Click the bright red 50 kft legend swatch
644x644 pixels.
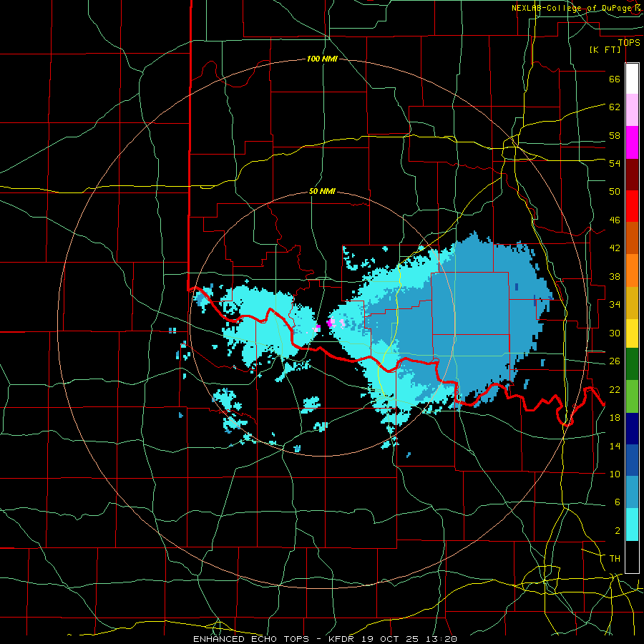click(x=632, y=206)
